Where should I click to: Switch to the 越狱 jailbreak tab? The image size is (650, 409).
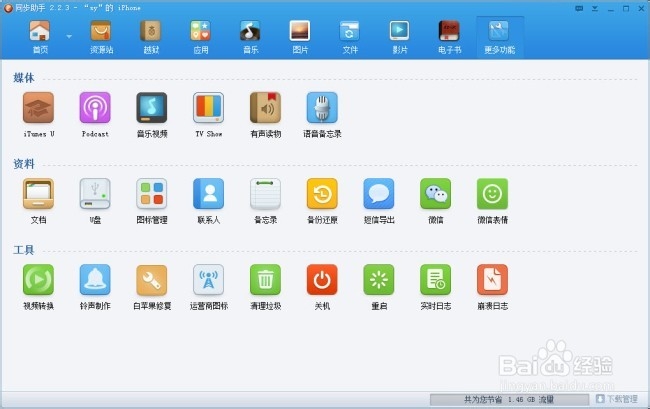coord(151,37)
